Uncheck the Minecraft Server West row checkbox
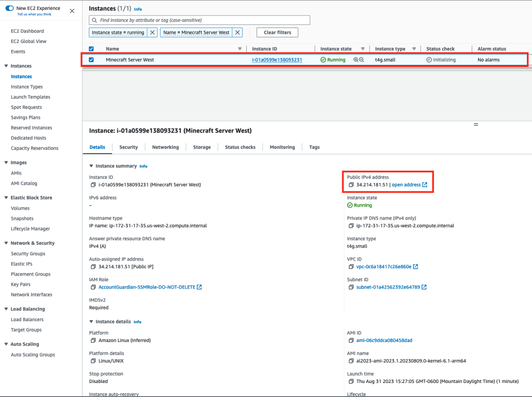532x397 pixels. tap(92, 59)
